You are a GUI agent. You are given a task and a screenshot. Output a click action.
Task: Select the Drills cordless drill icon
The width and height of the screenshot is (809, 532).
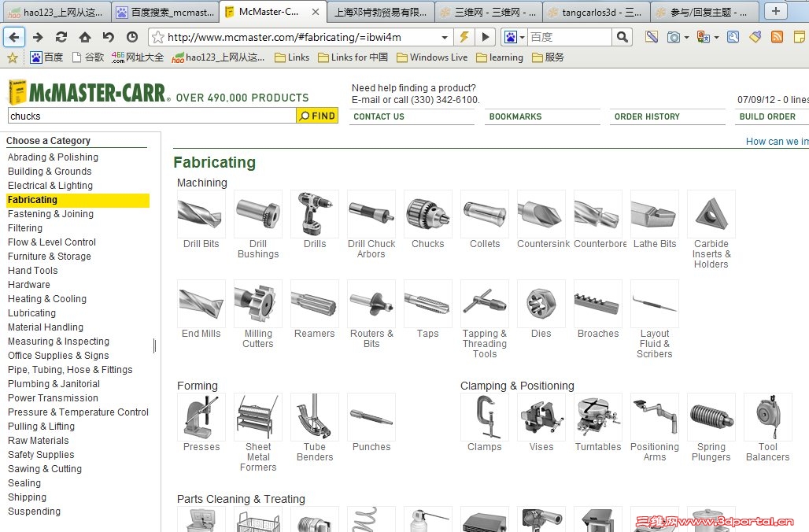point(315,213)
